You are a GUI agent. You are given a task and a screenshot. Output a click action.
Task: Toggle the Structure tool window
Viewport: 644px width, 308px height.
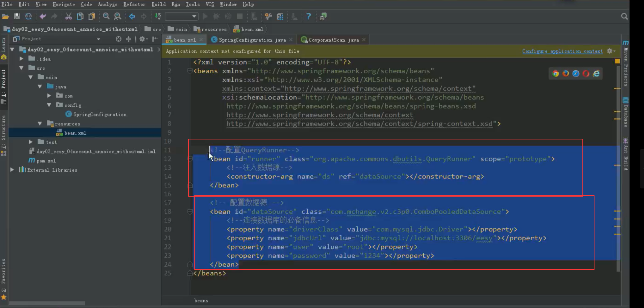click(x=4, y=131)
